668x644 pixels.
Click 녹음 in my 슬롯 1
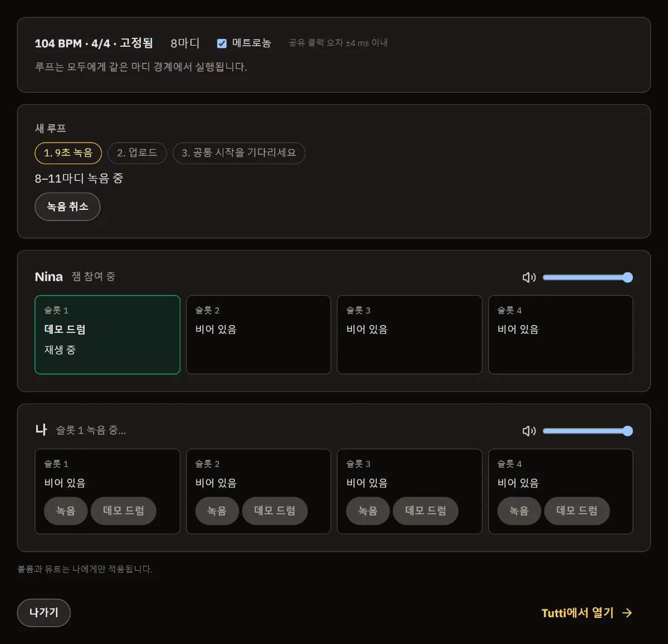66,511
